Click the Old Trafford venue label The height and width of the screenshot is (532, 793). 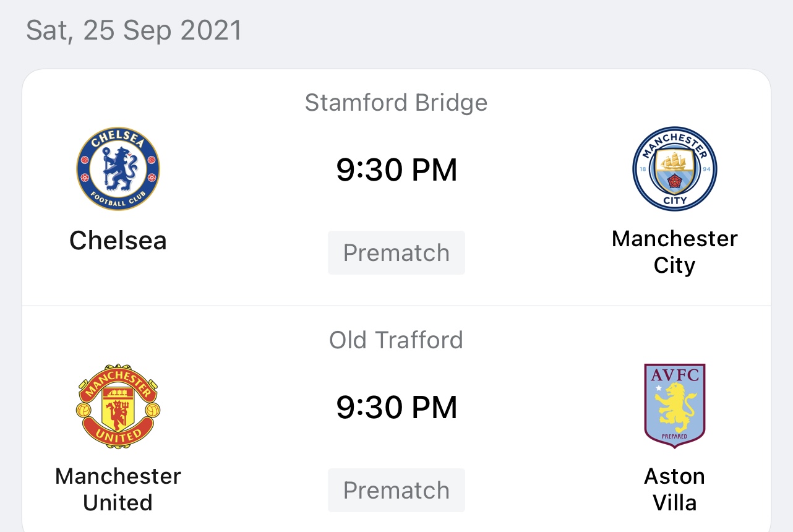coord(396,340)
